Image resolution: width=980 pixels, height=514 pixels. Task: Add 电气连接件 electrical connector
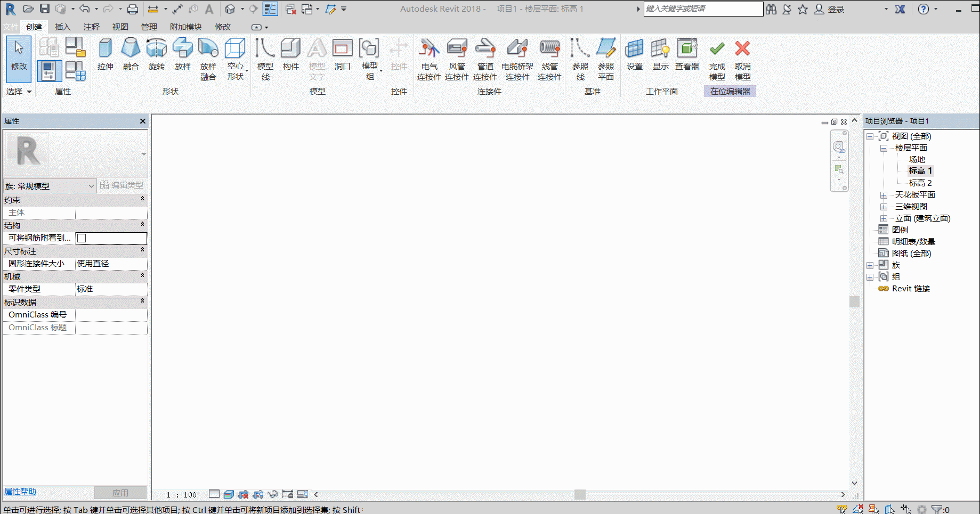[x=429, y=59]
